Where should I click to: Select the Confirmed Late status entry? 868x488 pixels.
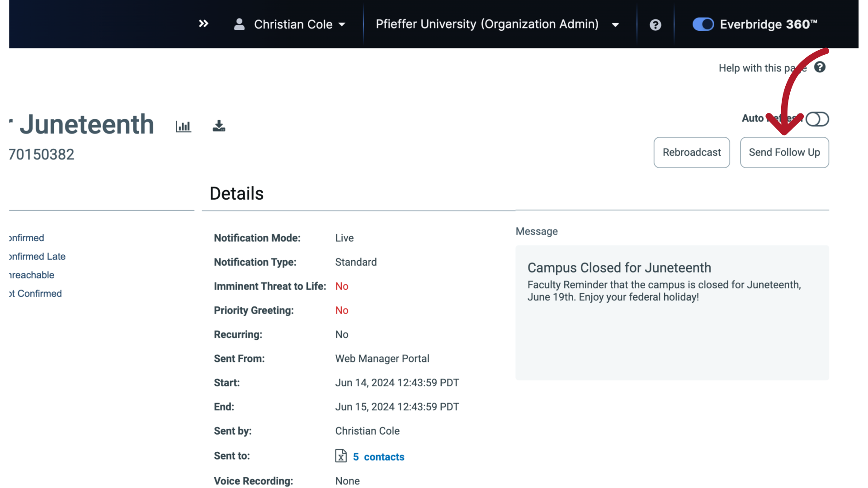pos(36,256)
